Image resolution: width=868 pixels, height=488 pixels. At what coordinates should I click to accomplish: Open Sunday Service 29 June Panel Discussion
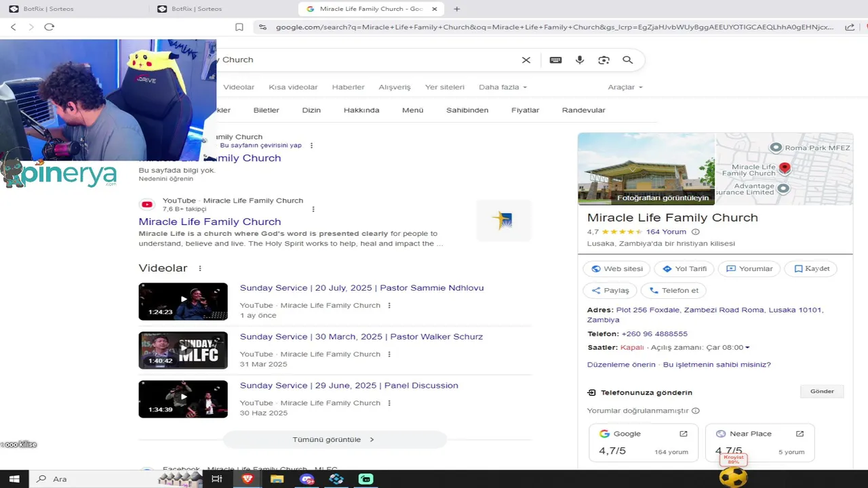[349, 386]
